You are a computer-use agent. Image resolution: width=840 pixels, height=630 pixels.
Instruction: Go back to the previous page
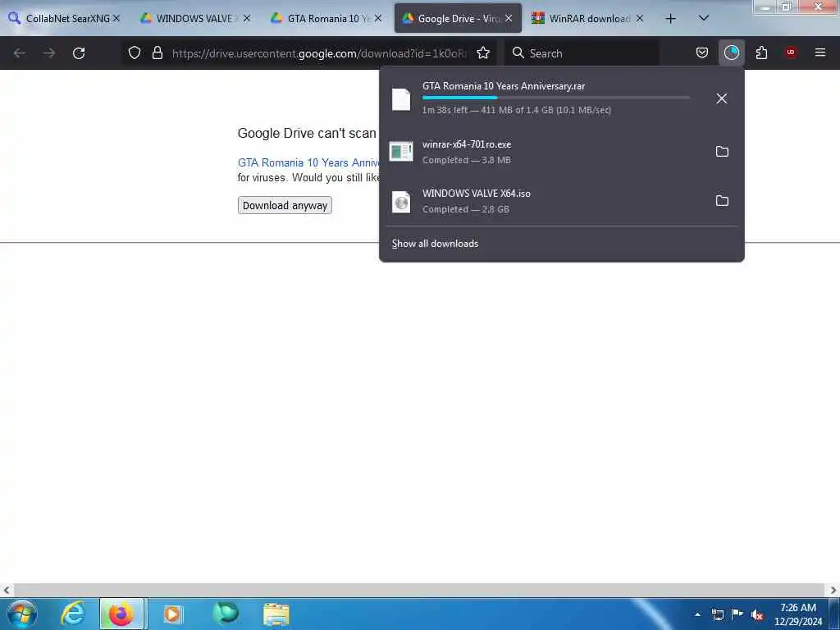[20, 53]
